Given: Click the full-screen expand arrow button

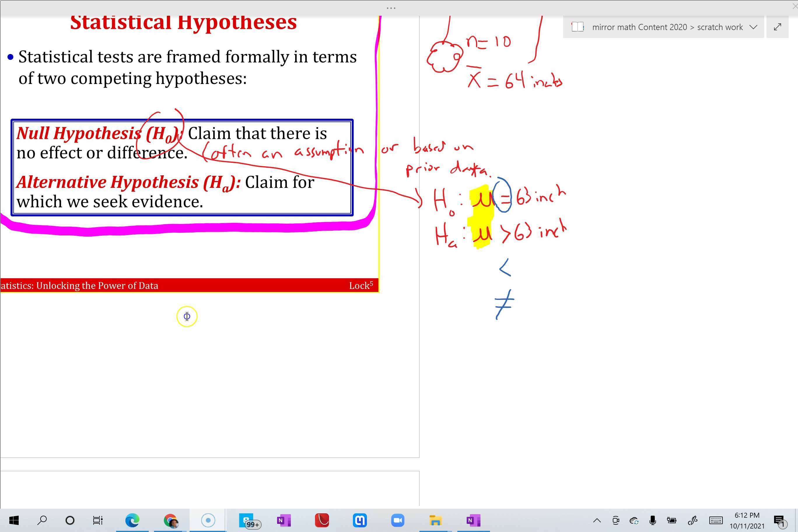Looking at the screenshot, I should [777, 27].
